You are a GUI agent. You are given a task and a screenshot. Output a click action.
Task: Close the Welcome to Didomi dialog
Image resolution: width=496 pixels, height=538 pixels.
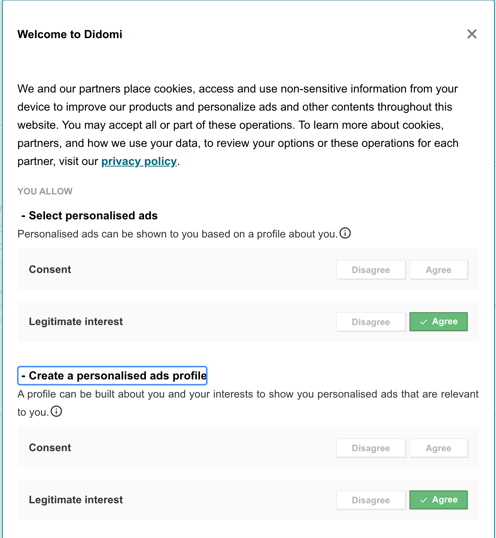pos(472,34)
